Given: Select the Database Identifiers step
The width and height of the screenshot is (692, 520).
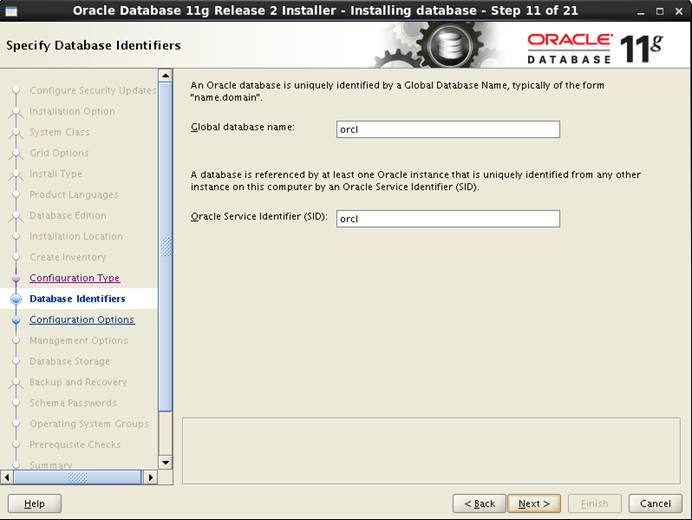Looking at the screenshot, I should 77,299.
